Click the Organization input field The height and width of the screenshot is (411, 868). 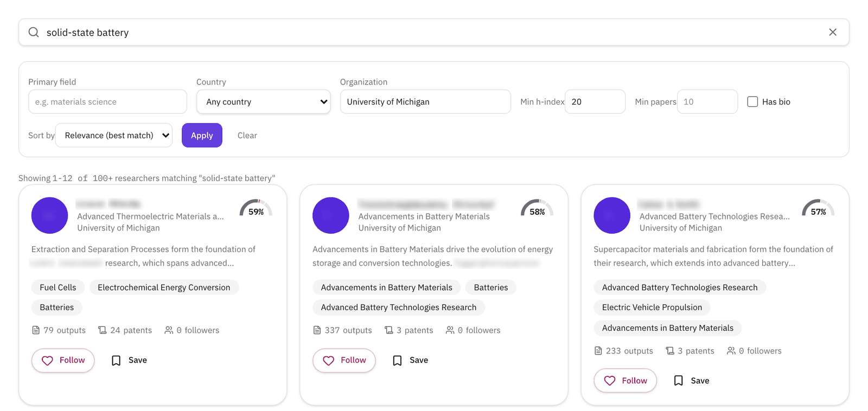[x=425, y=101]
